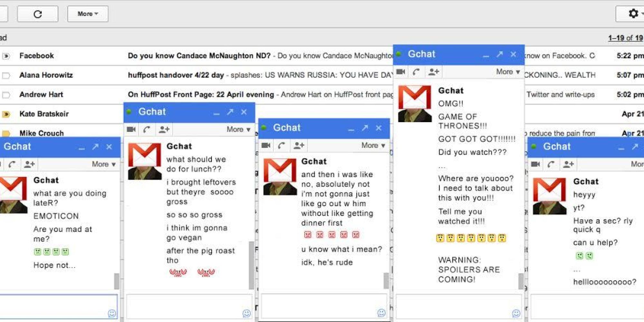
Task: Open Alana Horowitz's huffpost handover email
Action: 176,75
